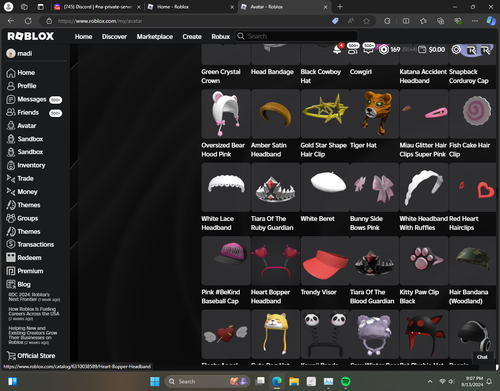Screen dimensions: 500x391
Task: Select the Amber Satin Headband item
Action: (275, 114)
